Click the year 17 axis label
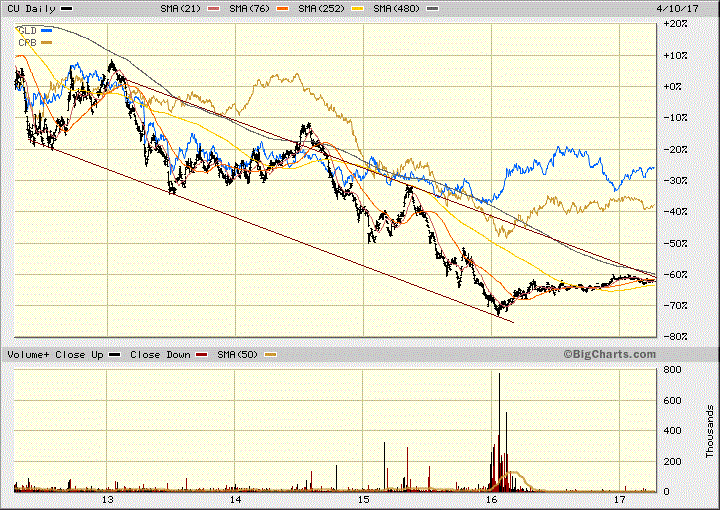 click(x=620, y=500)
